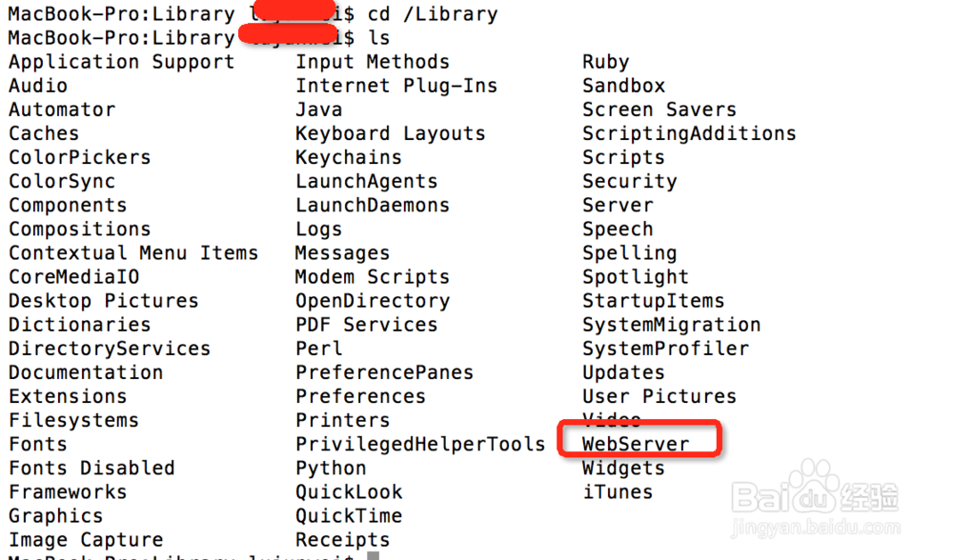Select the iTunes entry in listing
The image size is (953, 560).
tap(618, 492)
